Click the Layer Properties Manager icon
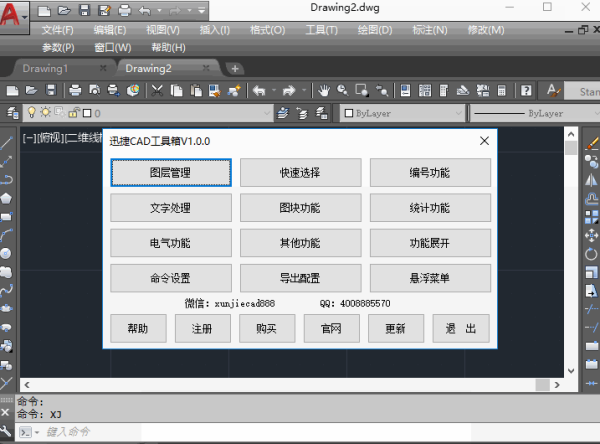600x444 pixels. (x=13, y=113)
